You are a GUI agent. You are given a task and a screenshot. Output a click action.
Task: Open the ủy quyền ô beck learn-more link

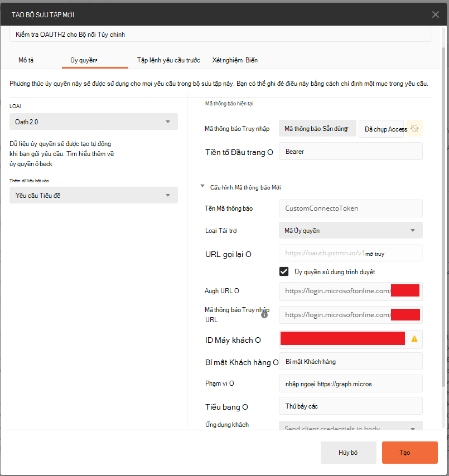(x=31, y=164)
